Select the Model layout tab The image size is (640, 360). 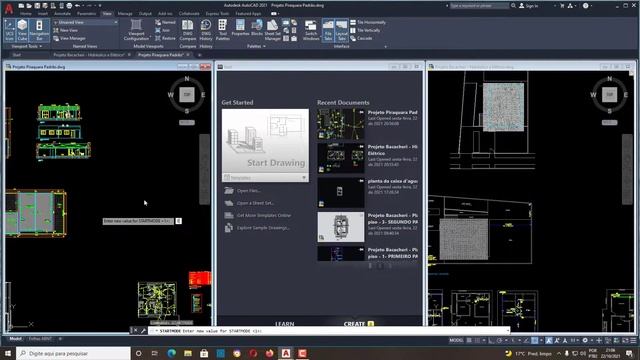[16, 339]
